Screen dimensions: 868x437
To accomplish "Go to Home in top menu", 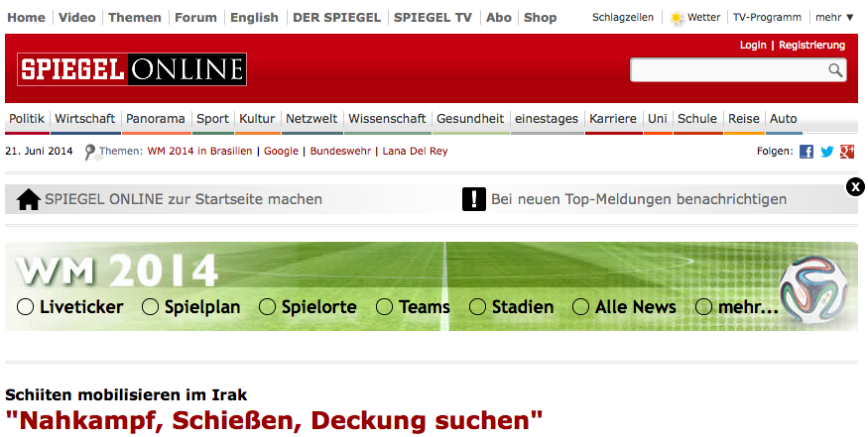I will pyautogui.click(x=26, y=18).
